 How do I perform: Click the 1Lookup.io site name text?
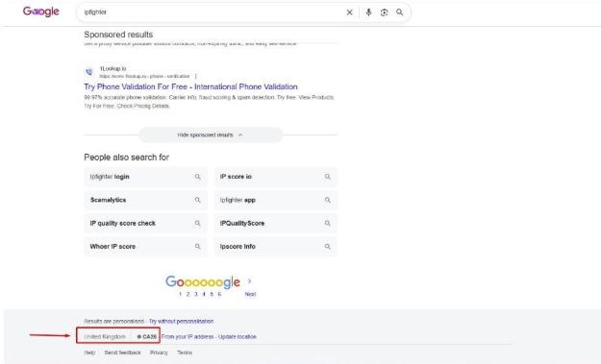click(x=113, y=69)
